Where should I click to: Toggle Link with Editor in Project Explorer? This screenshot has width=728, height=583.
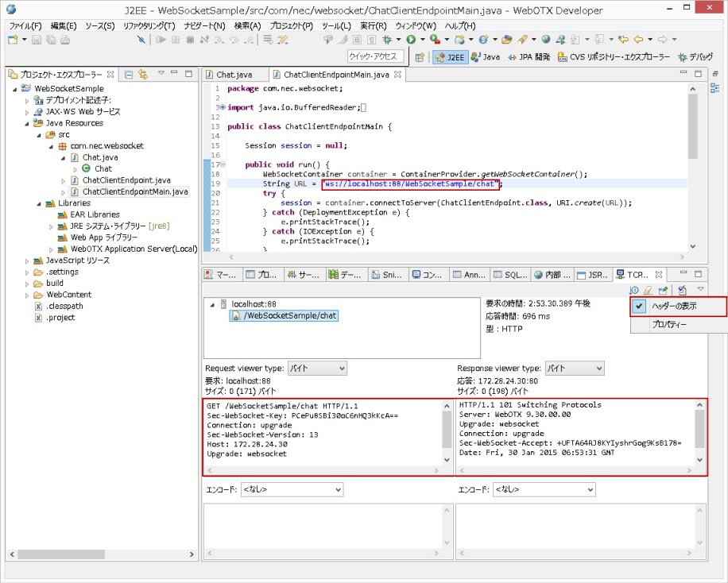(x=143, y=75)
